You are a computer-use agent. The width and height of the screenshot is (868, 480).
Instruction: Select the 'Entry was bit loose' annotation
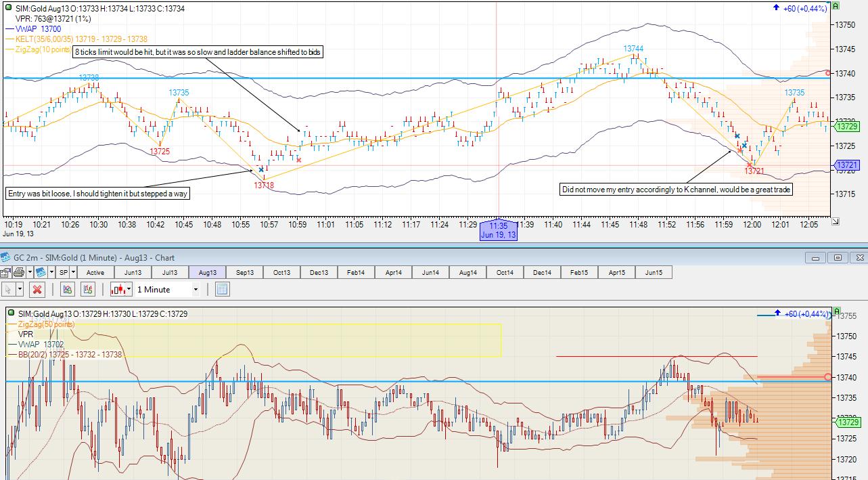click(x=98, y=194)
